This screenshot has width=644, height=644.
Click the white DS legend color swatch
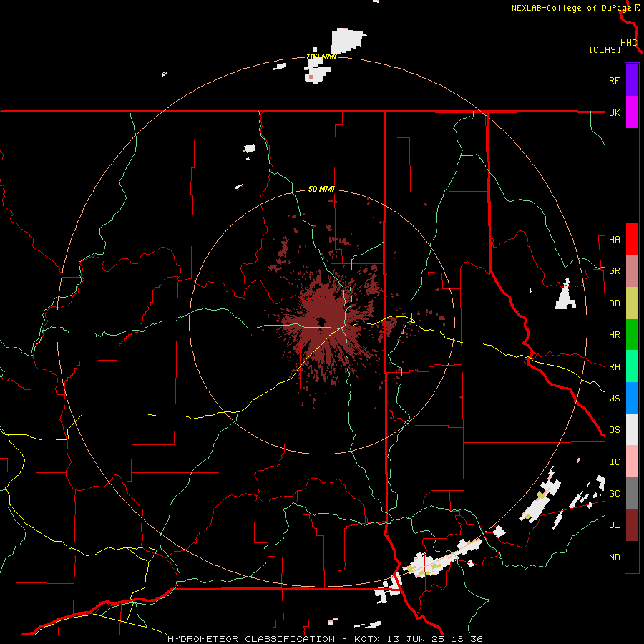(632, 429)
